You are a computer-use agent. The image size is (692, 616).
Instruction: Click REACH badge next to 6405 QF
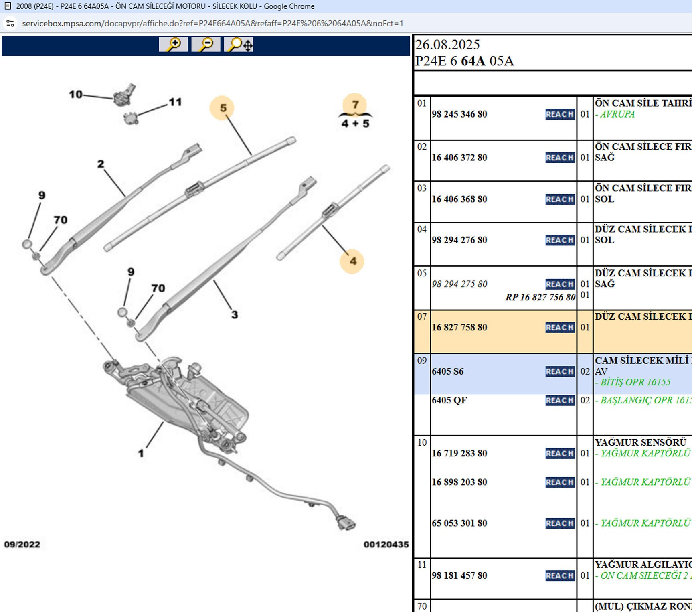560,400
